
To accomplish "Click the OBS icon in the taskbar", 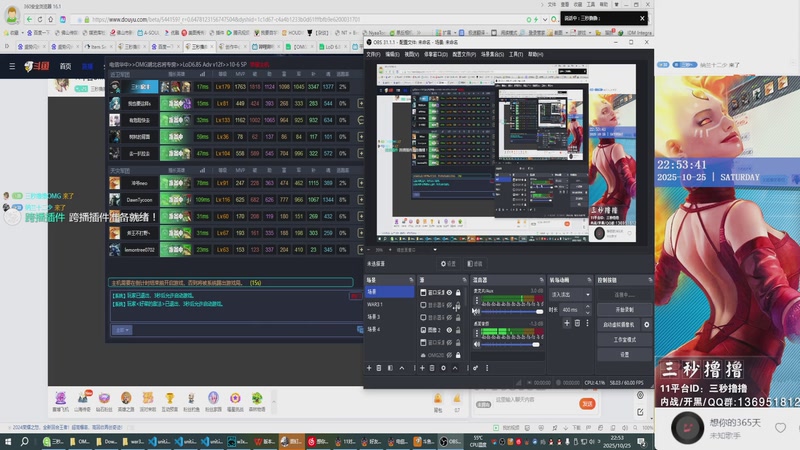I will click(x=451, y=441).
